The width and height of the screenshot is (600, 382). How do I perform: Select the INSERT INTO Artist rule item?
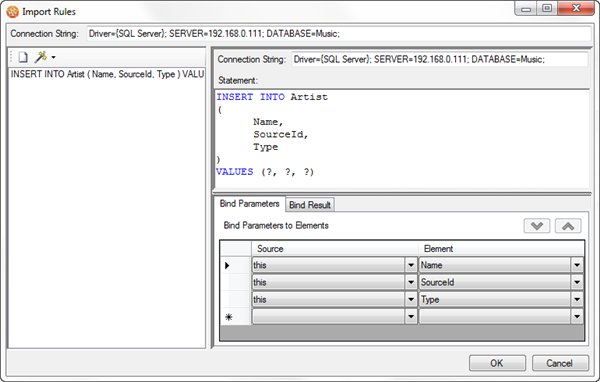[x=107, y=74]
